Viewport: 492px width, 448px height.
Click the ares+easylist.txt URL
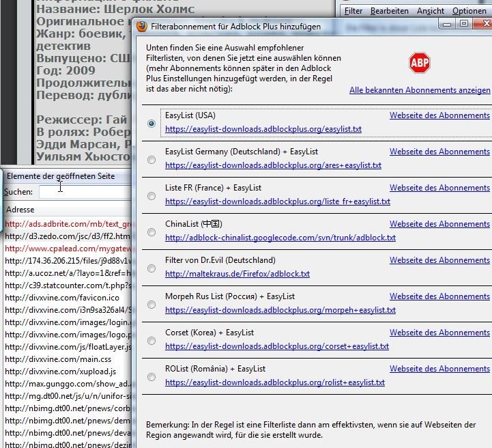pyautogui.click(x=274, y=165)
